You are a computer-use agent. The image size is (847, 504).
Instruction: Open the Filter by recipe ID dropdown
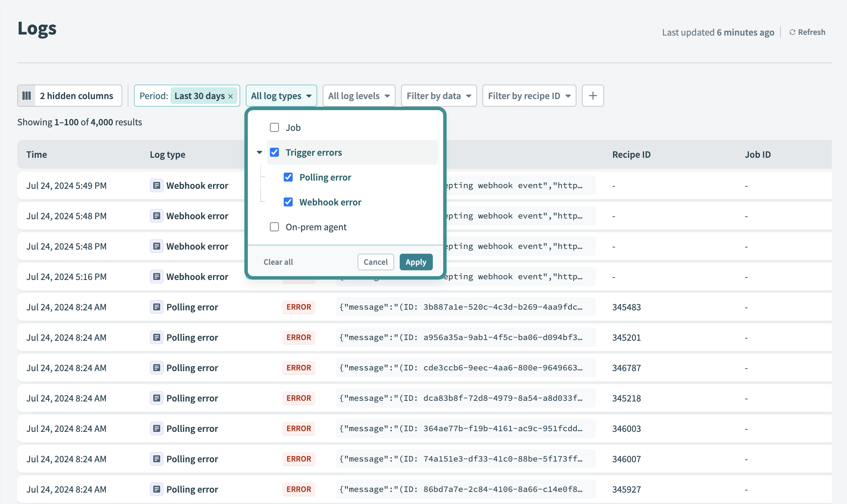point(529,96)
